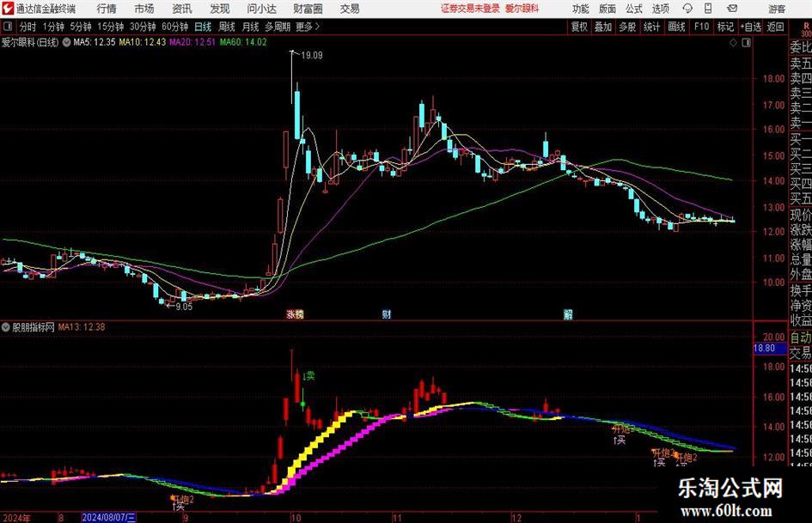This screenshot has width=812, height=523.
Task: Switch to the 分时 period tab
Action: 28,27
